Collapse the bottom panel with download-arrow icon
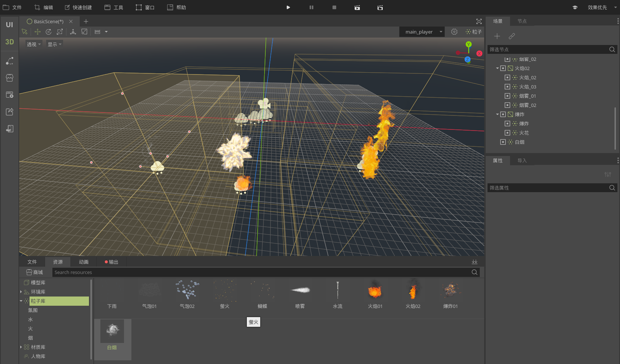Screen dimensions: 620x364 click(x=475, y=262)
